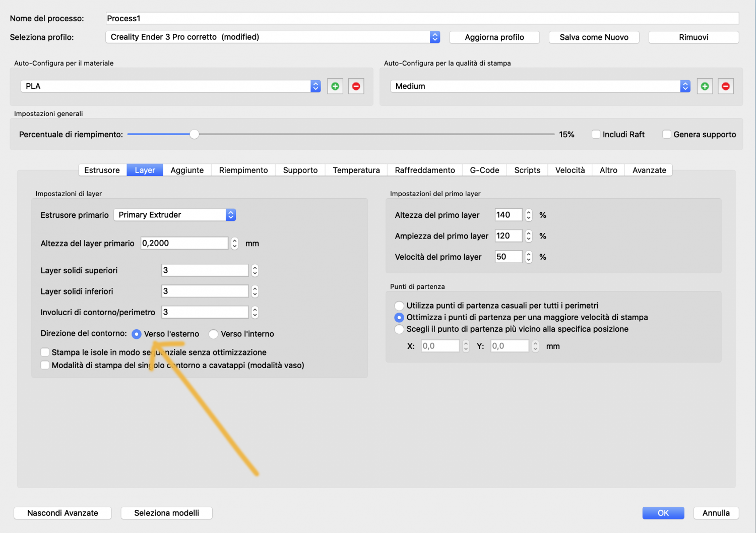Click stepper arrows for Altezza del primo layer
756x533 pixels.
(528, 215)
